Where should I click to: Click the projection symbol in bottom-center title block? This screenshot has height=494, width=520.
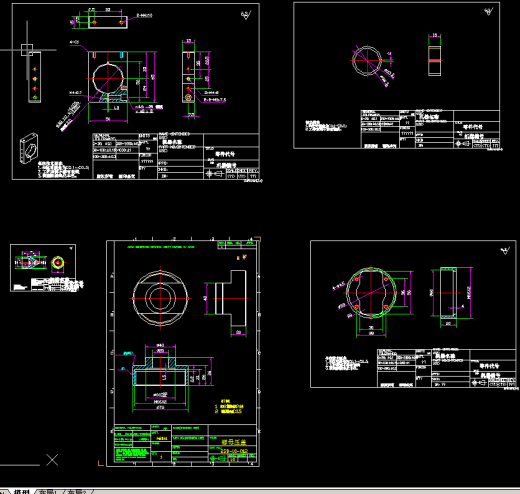pos(218,459)
